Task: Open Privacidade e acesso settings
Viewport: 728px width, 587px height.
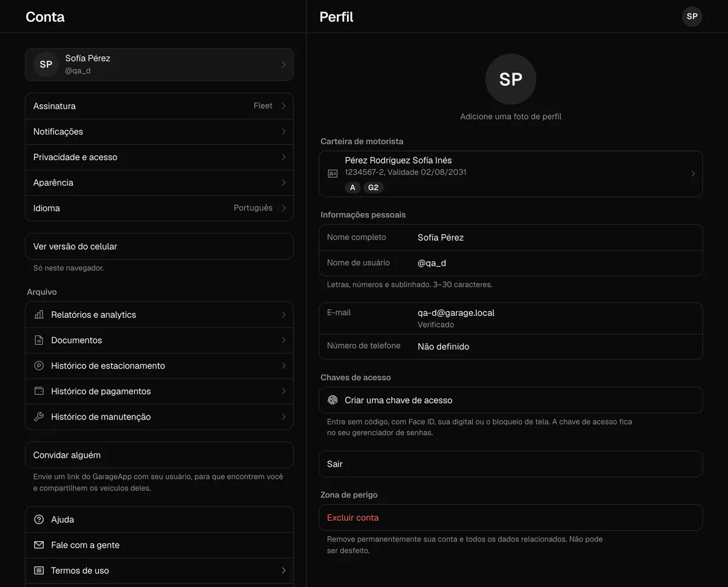Action: (159, 157)
